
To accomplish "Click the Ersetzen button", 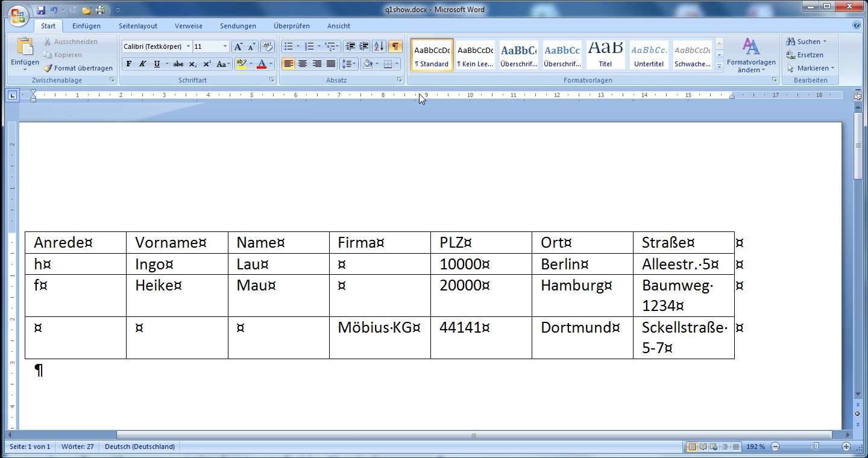I will click(807, 55).
